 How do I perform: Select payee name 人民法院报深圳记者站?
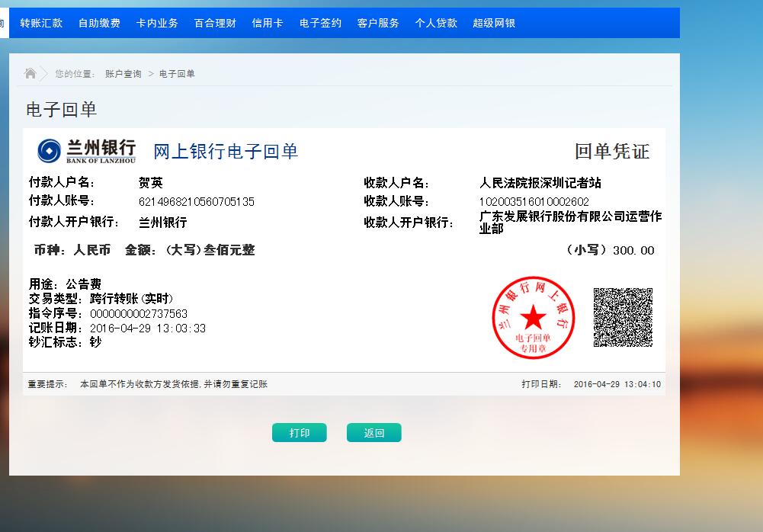tap(540, 183)
